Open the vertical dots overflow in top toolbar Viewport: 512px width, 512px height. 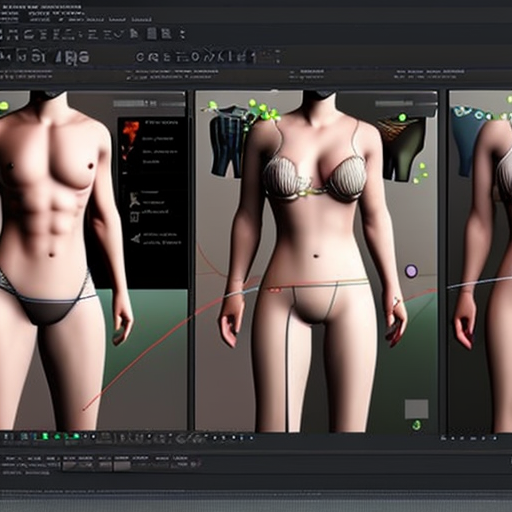click(182, 34)
